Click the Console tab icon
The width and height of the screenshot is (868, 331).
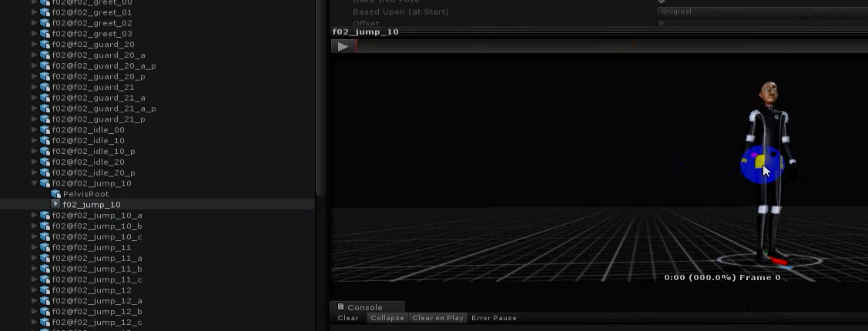(x=340, y=306)
